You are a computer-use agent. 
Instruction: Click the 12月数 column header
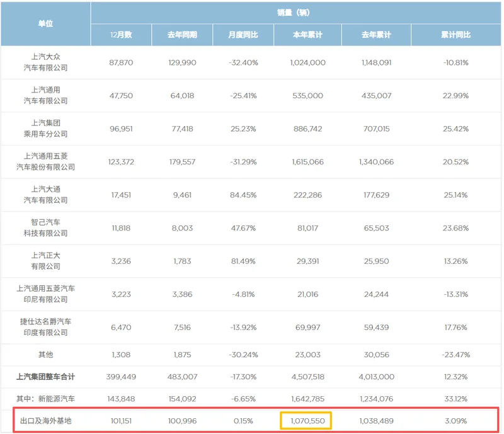120,35
